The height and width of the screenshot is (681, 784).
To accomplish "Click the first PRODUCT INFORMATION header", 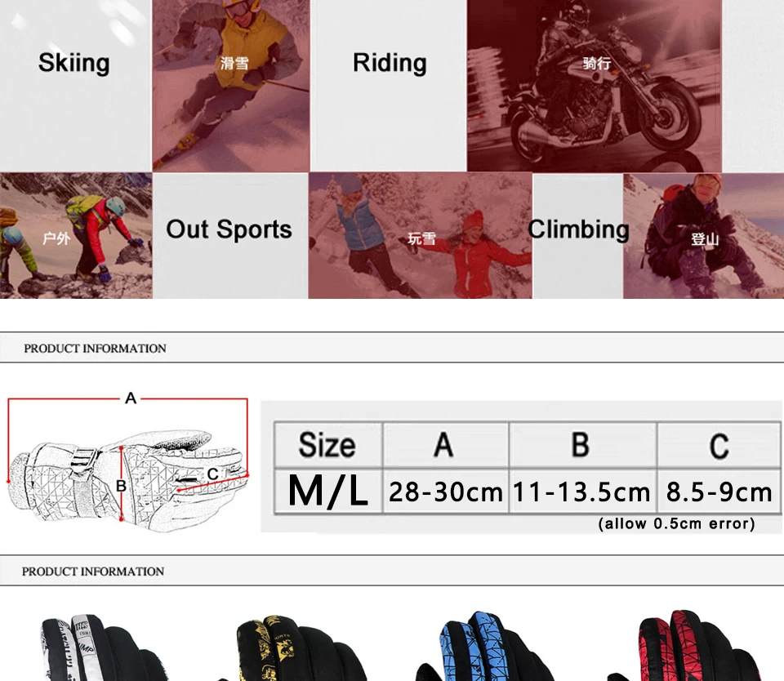I will 95,348.
